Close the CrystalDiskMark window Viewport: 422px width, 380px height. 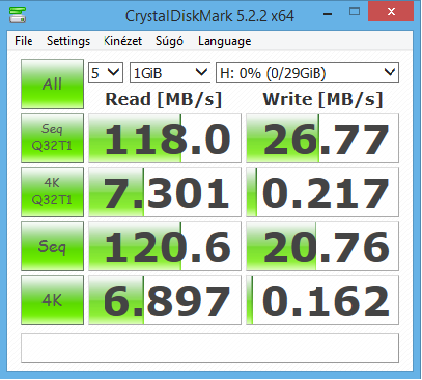pyautogui.click(x=391, y=12)
